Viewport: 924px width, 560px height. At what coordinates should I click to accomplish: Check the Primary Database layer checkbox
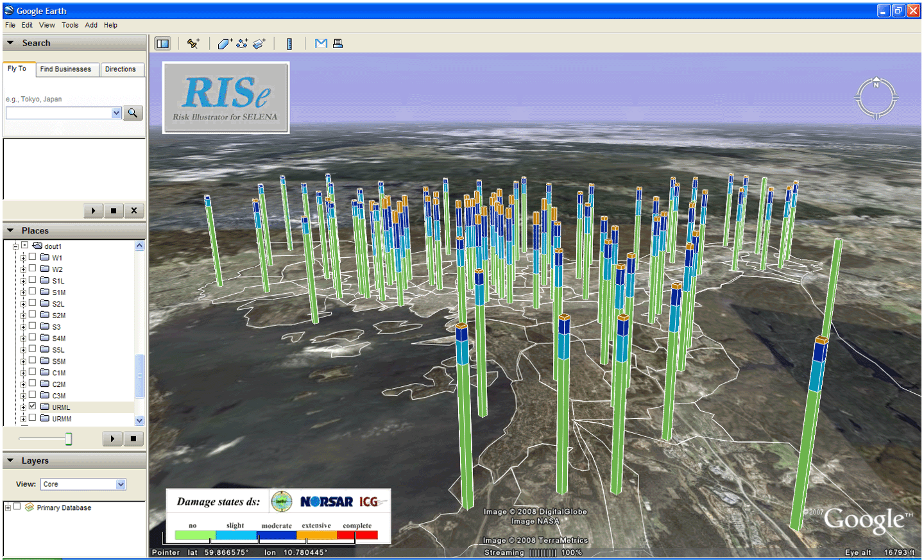point(17,507)
